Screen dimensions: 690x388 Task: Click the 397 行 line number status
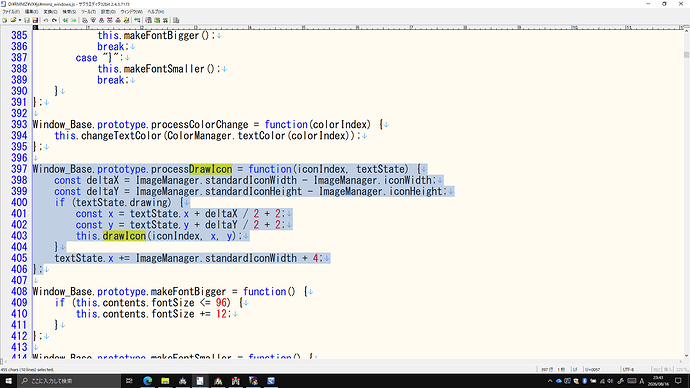[547, 370]
